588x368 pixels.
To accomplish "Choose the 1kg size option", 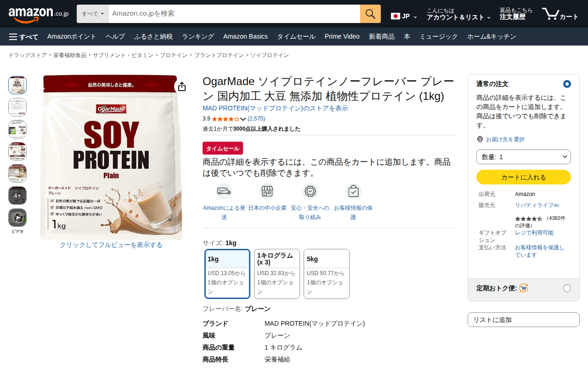I will (x=227, y=274).
